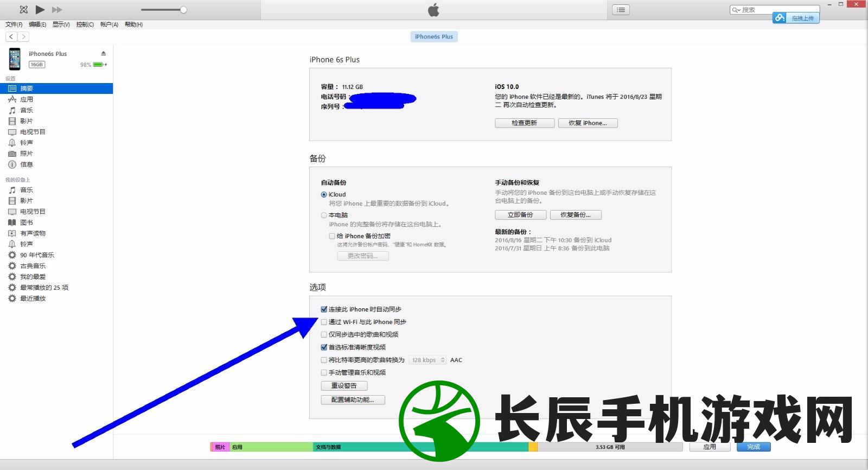This screenshot has height=470, width=868.
Task: Uncheck 连接此 iPhone 时自动同步
Action: coord(324,309)
